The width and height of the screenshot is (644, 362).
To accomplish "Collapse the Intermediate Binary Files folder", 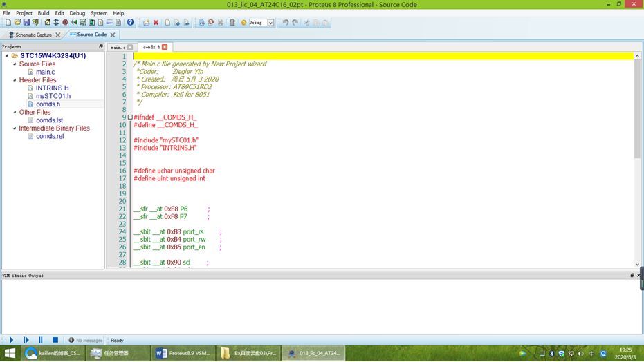I will tap(15, 128).
